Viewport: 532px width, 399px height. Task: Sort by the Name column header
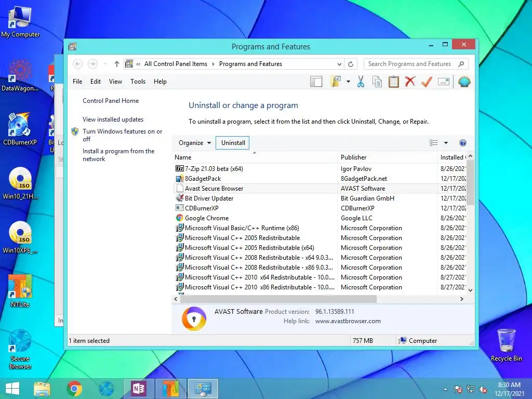[x=255, y=157]
